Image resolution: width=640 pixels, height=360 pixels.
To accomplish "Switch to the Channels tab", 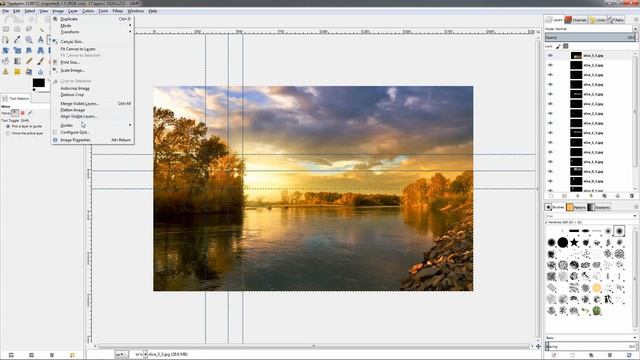I will click(576, 20).
